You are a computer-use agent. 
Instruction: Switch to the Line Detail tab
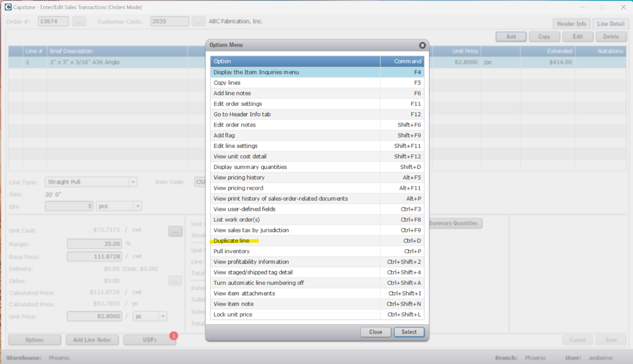[x=610, y=24]
